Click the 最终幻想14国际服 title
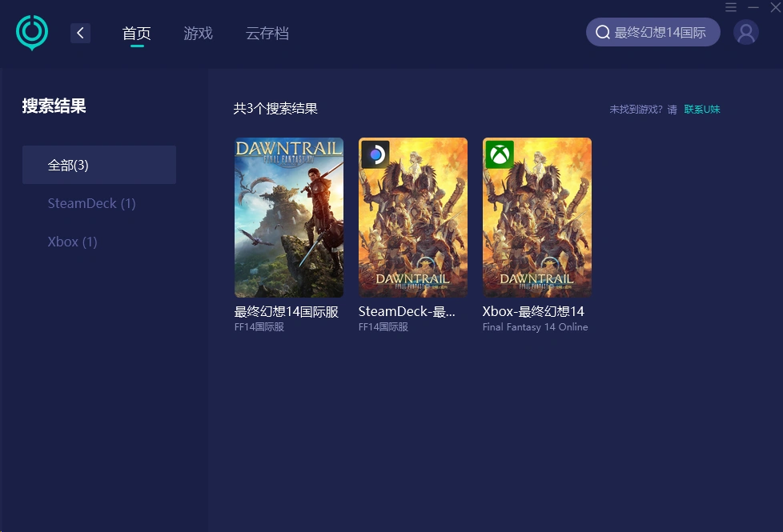Viewport: 783px width, 532px height. [287, 311]
